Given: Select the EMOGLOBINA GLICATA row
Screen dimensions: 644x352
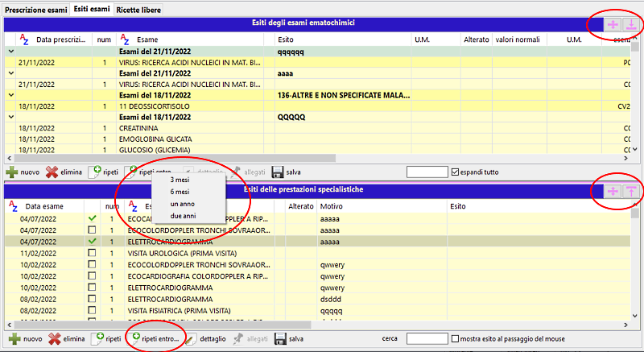Looking at the screenshot, I should pos(317,139).
